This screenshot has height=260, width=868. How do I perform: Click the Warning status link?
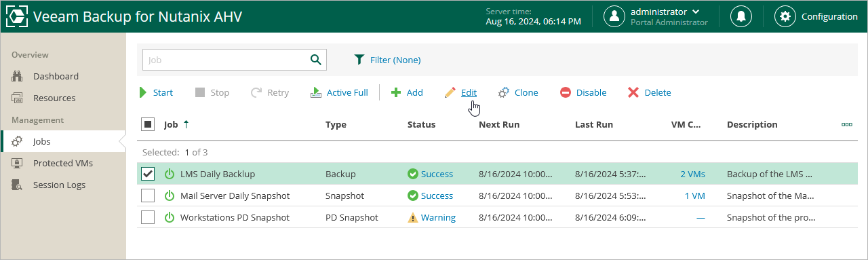coord(438,217)
